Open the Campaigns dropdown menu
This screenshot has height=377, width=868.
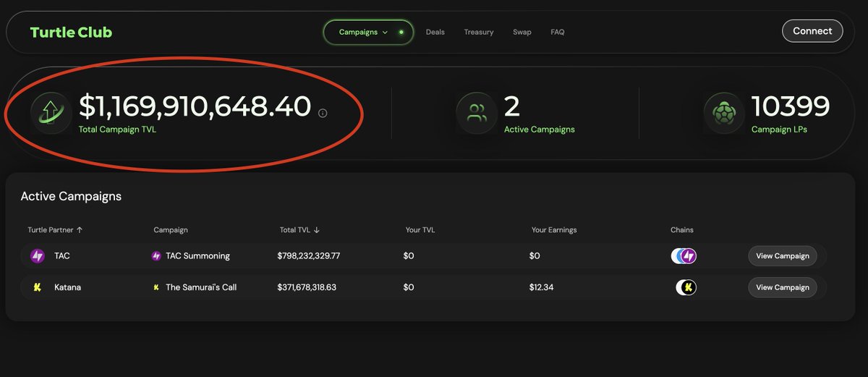point(368,32)
